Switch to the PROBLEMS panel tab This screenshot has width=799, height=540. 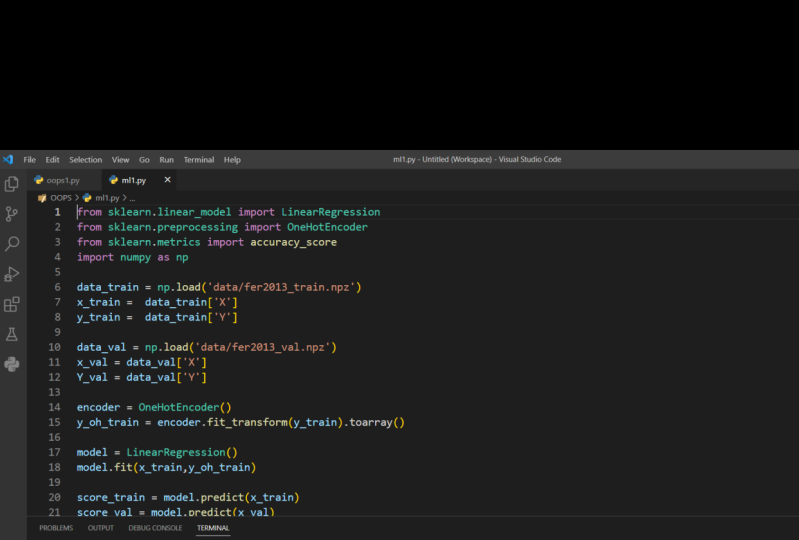(56, 528)
